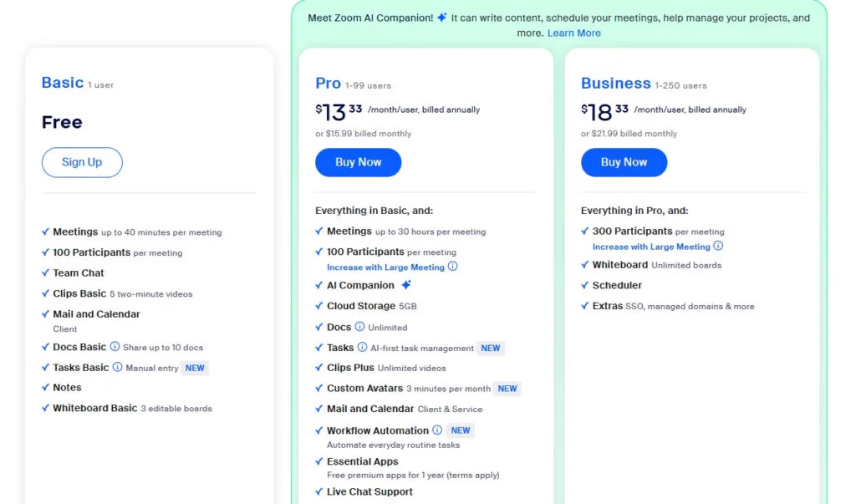Viewport: 856px width, 504px height.
Task: Click Workflow Automation info icon
Action: tap(437, 430)
